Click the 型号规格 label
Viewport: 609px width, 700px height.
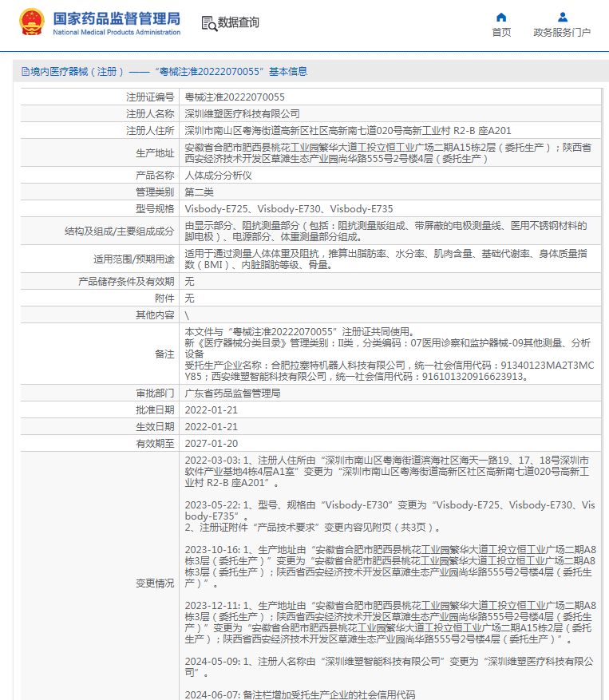pos(155,208)
